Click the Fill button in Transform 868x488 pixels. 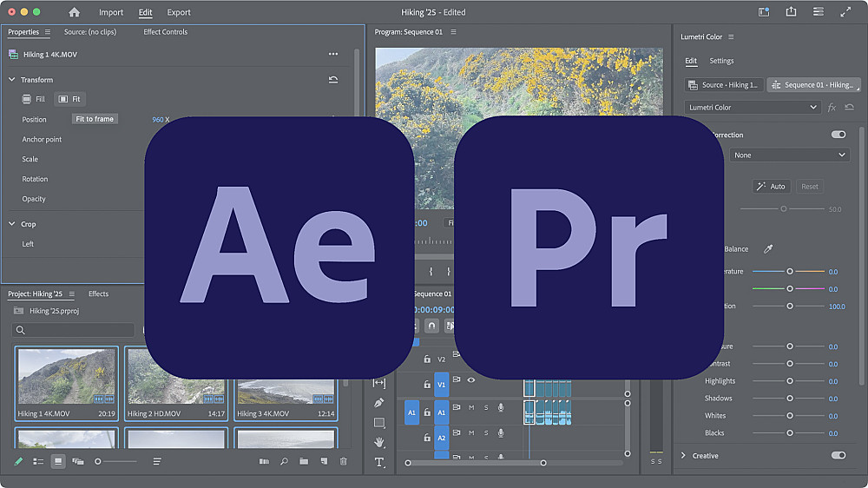pyautogui.click(x=33, y=99)
